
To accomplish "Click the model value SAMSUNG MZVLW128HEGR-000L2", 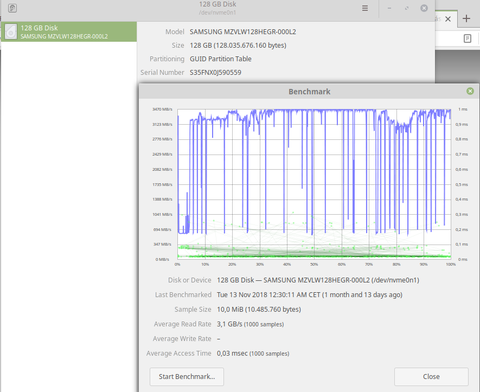I will pyautogui.click(x=243, y=32).
